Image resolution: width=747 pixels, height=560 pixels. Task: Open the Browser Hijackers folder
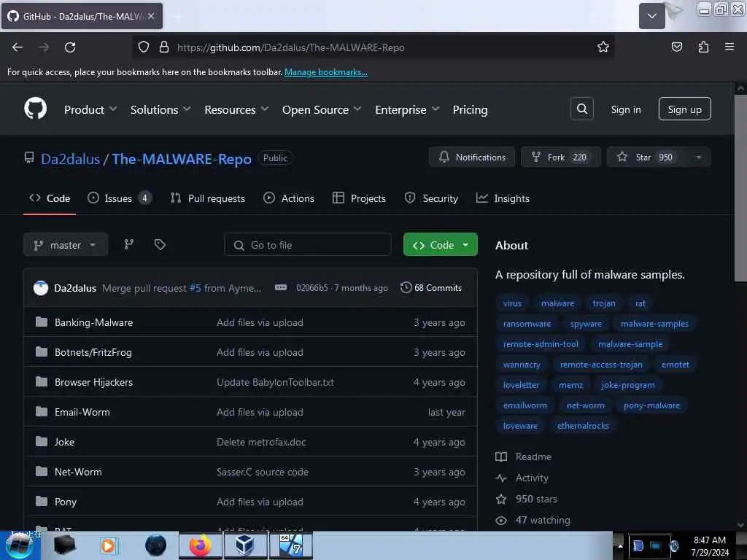point(93,382)
